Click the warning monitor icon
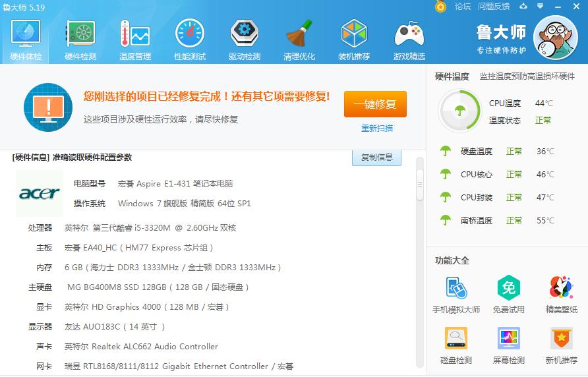The height and width of the screenshot is (377, 588). click(x=48, y=107)
